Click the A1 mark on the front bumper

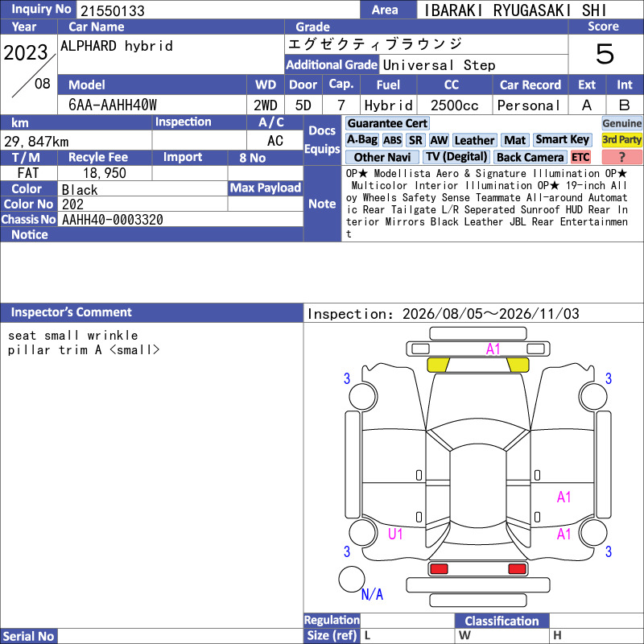(493, 349)
